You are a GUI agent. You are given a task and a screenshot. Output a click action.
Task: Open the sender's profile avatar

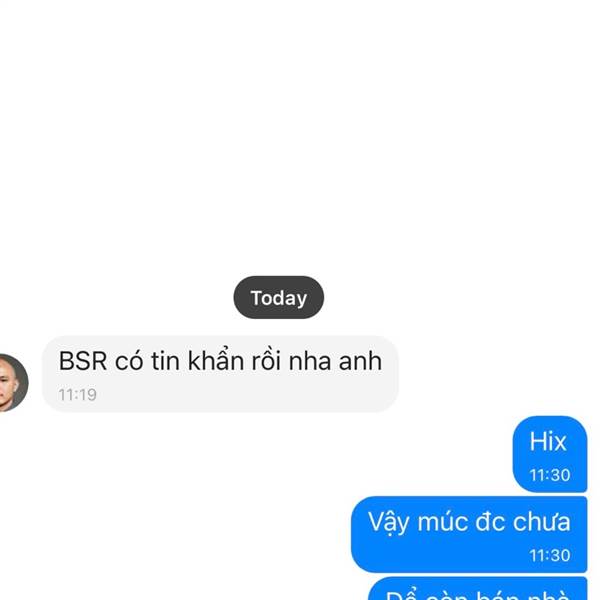[13, 382]
